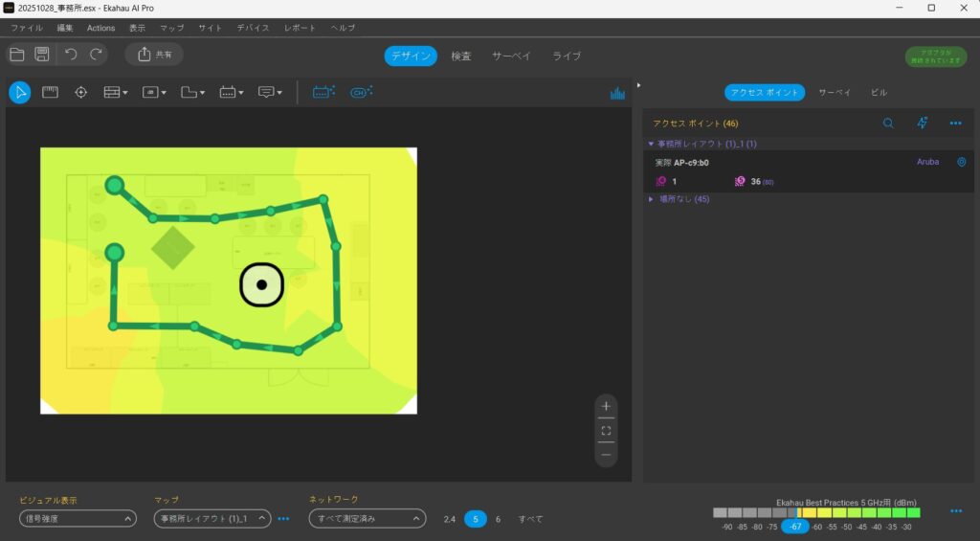This screenshot has width=980, height=541.
Task: Select the 2.4 GHz band filter
Action: (x=450, y=519)
